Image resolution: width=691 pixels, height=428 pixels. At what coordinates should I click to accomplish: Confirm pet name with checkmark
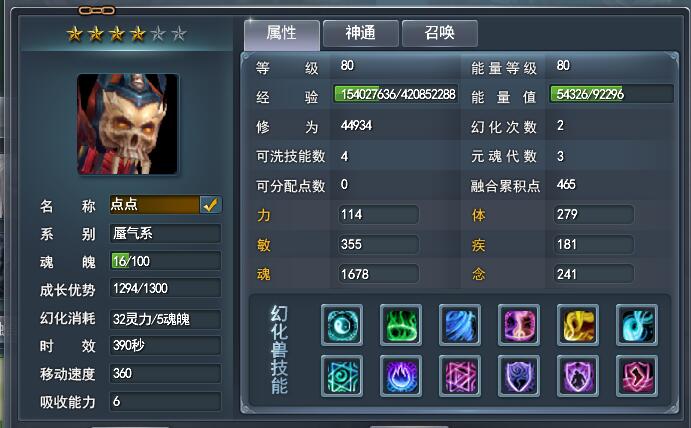click(x=211, y=205)
